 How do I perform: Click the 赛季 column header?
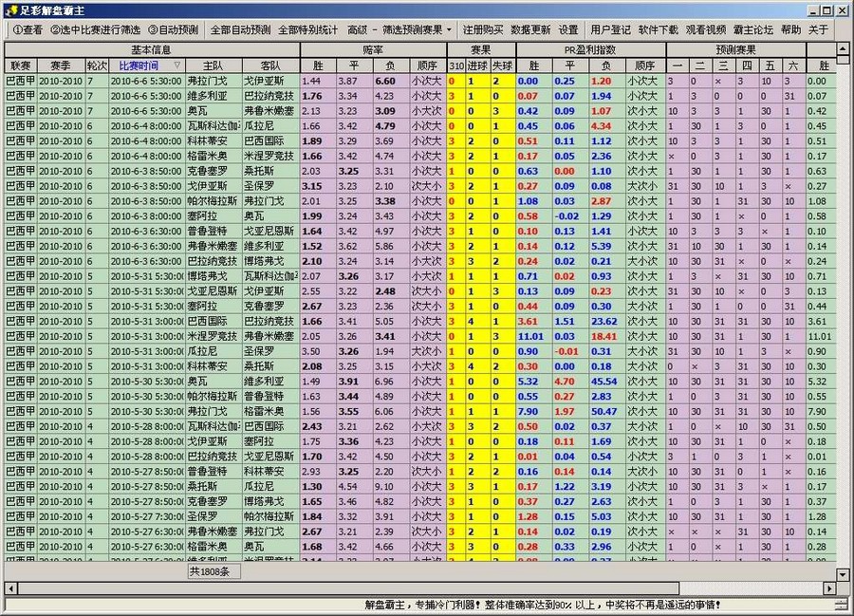coord(61,65)
